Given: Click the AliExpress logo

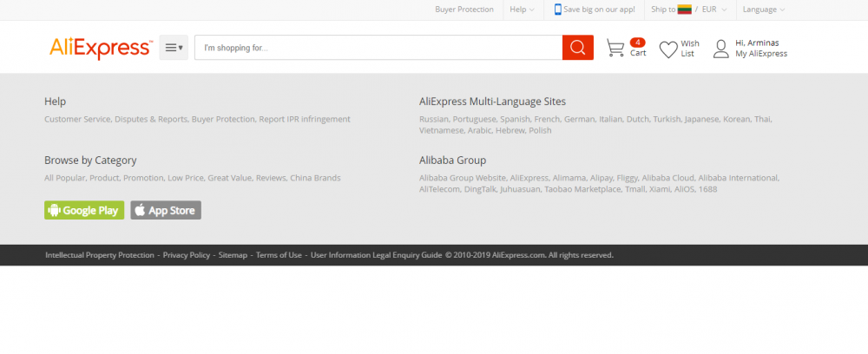Looking at the screenshot, I should click(x=101, y=48).
